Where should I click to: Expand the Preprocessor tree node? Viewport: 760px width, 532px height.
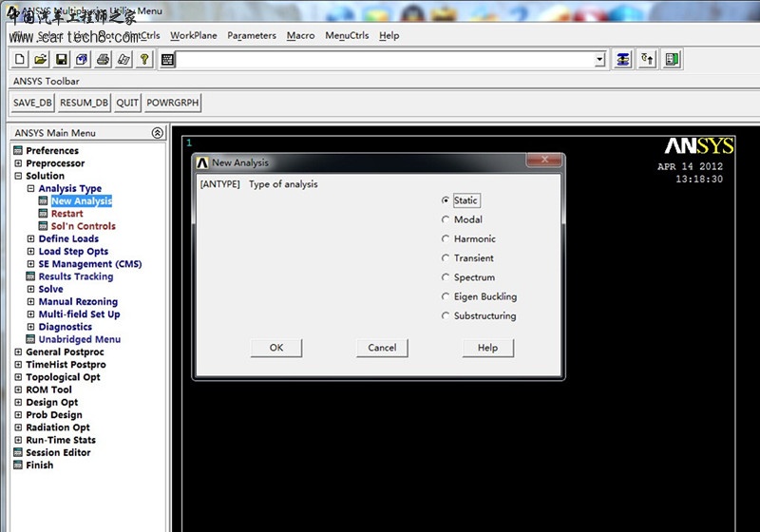click(x=18, y=163)
